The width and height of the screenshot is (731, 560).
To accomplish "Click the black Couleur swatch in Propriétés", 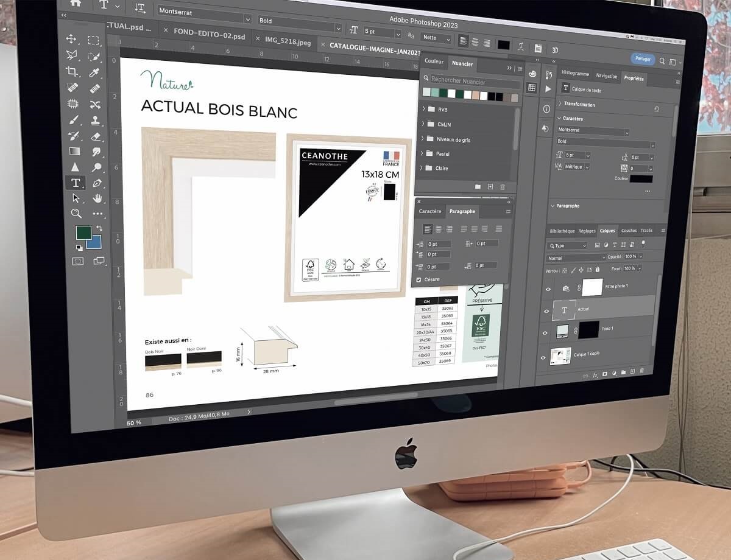I will tap(641, 179).
